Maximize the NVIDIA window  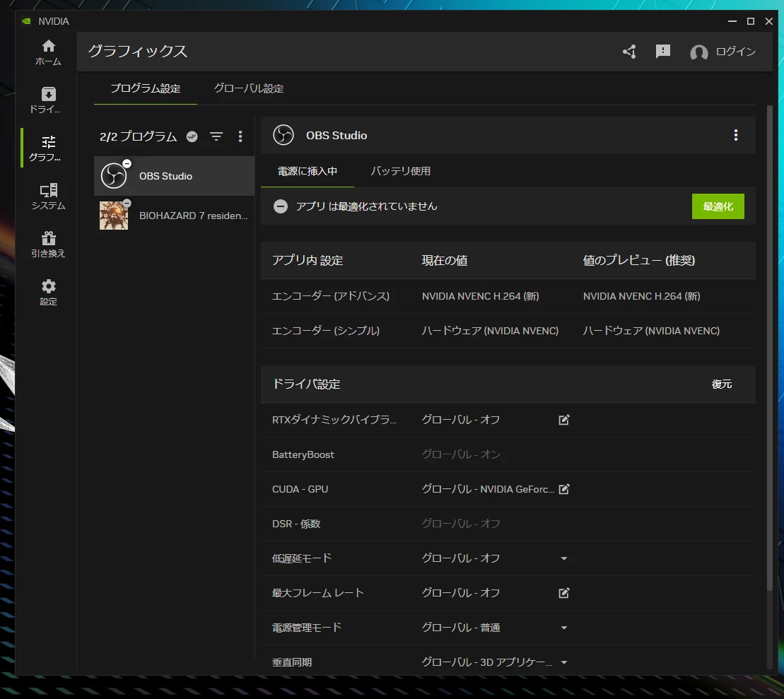[x=751, y=21]
